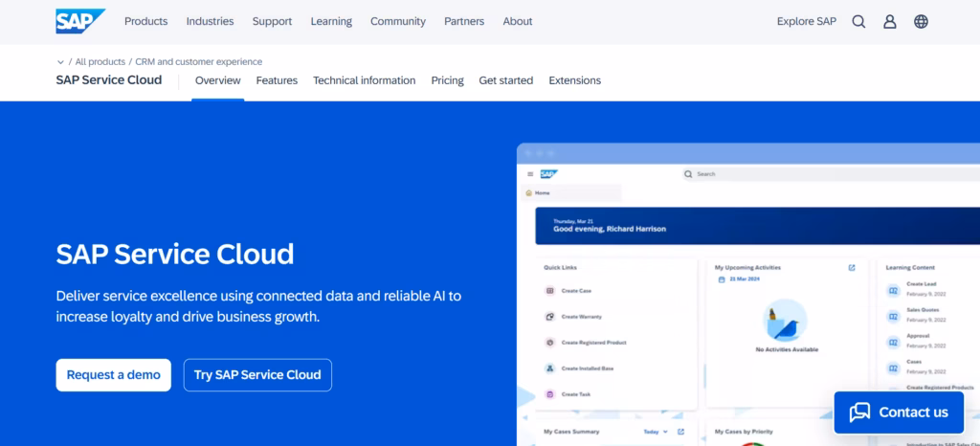
Task: Click the SAP logo in the header
Action: click(80, 21)
